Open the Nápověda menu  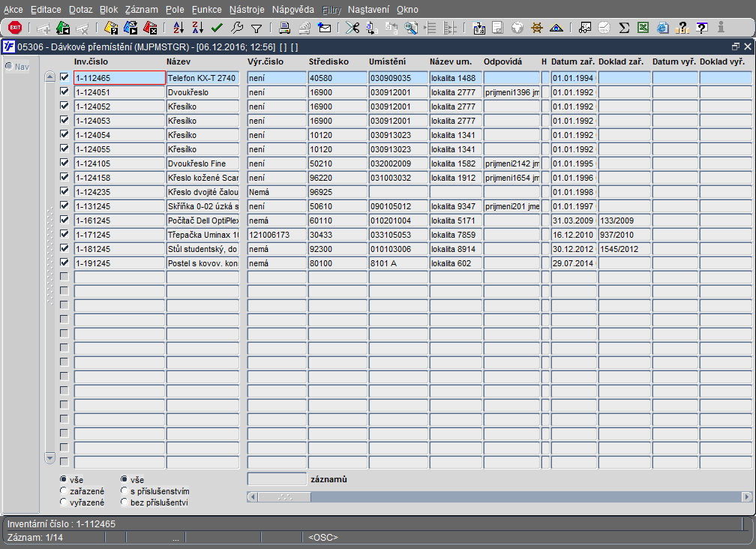(x=292, y=10)
